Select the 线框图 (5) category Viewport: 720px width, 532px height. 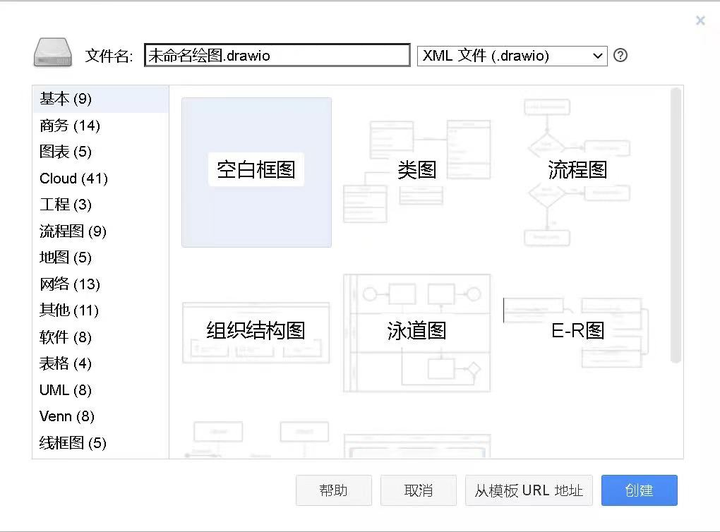[101, 443]
